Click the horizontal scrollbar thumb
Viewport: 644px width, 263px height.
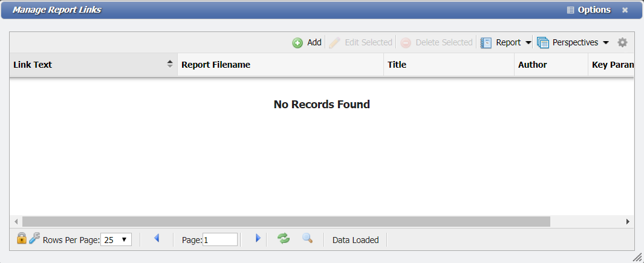coord(286,221)
